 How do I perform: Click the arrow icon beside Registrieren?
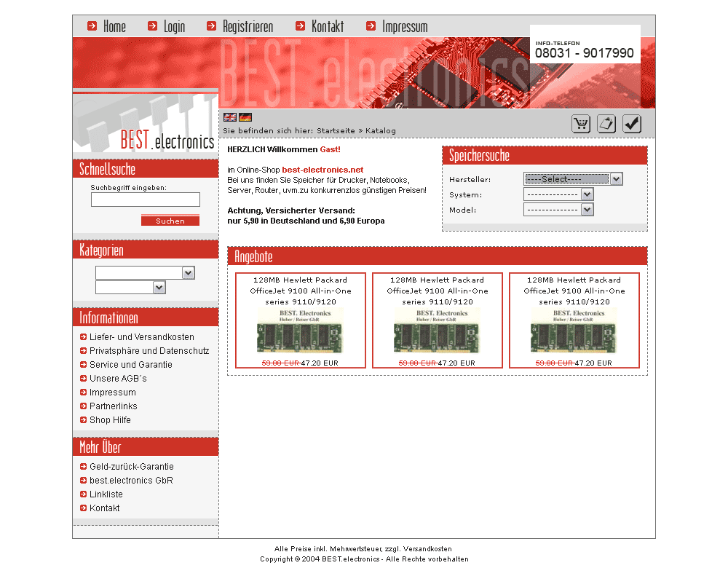tap(211, 26)
